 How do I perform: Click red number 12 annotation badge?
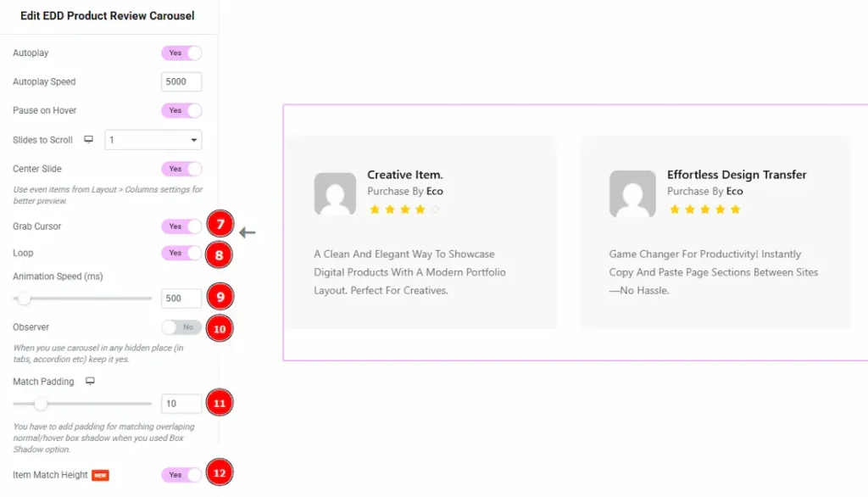coord(219,473)
